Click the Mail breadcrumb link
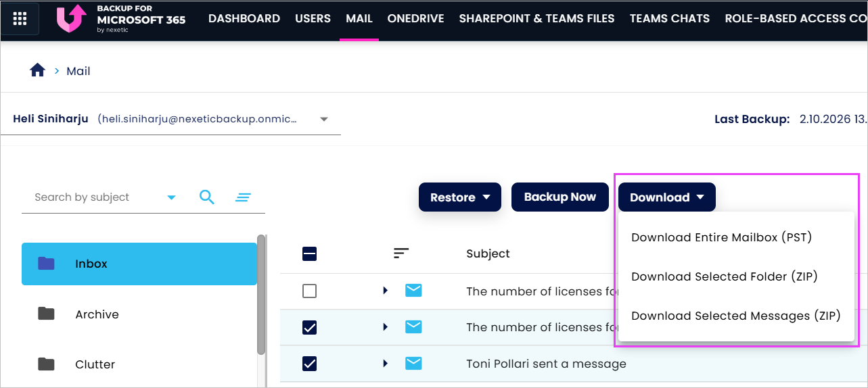The image size is (868, 388). [x=78, y=71]
